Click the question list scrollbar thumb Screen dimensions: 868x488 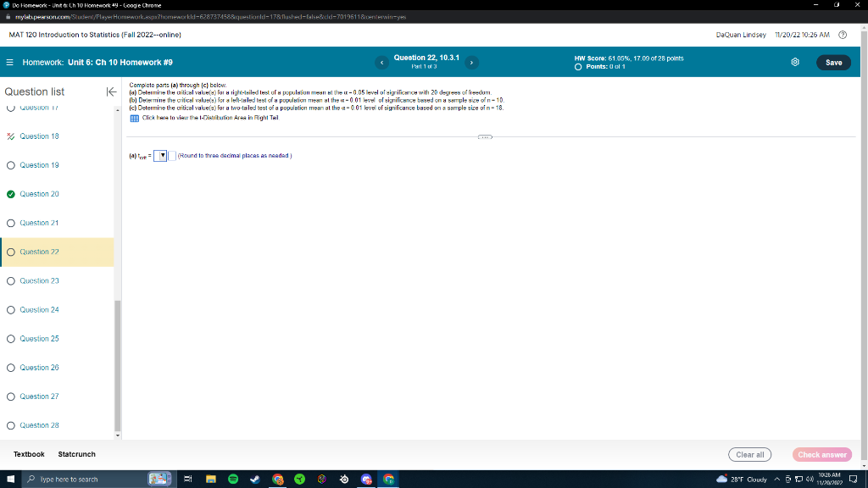pyautogui.click(x=117, y=365)
